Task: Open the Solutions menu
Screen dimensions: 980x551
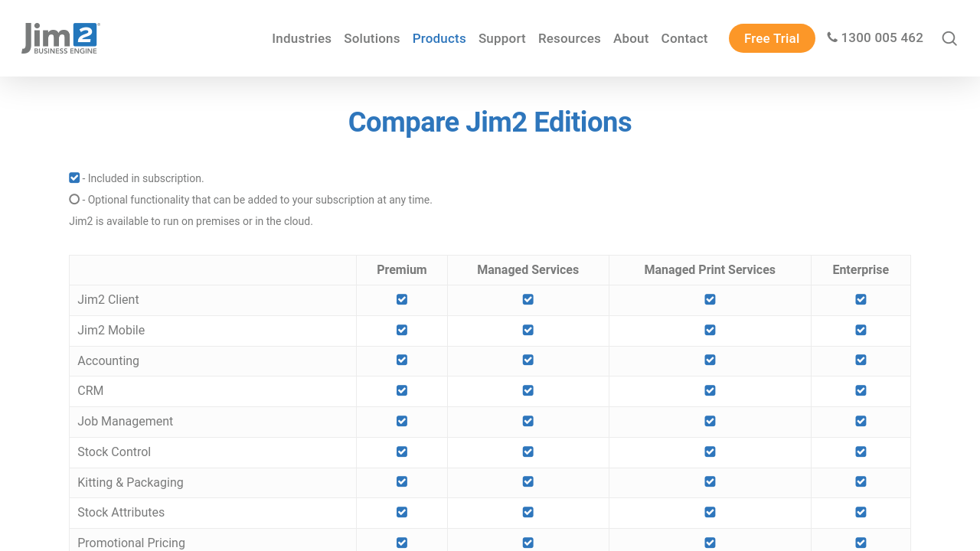Action: (x=372, y=38)
